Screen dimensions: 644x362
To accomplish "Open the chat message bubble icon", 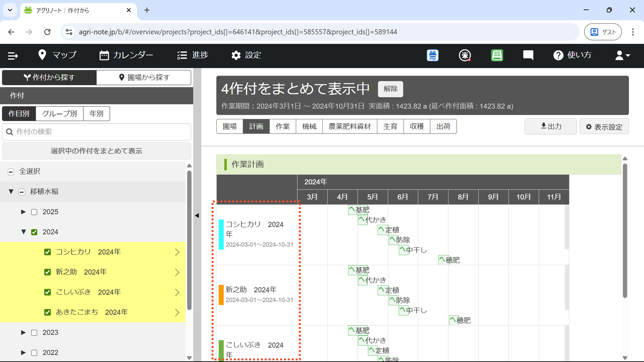I will 528,55.
